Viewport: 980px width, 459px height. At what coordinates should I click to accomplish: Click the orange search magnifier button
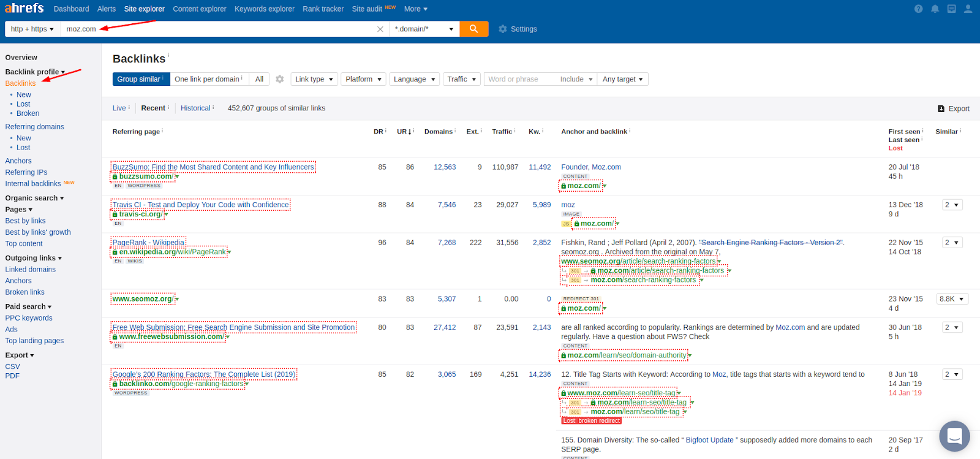pos(473,29)
